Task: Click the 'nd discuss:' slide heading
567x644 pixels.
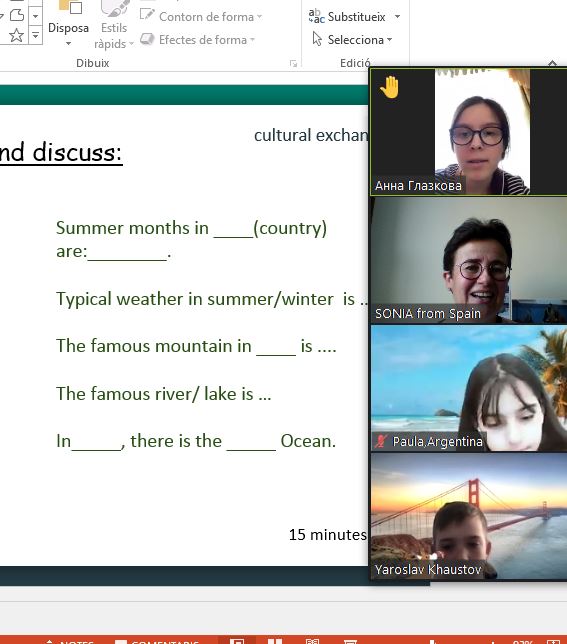Action: click(61, 152)
